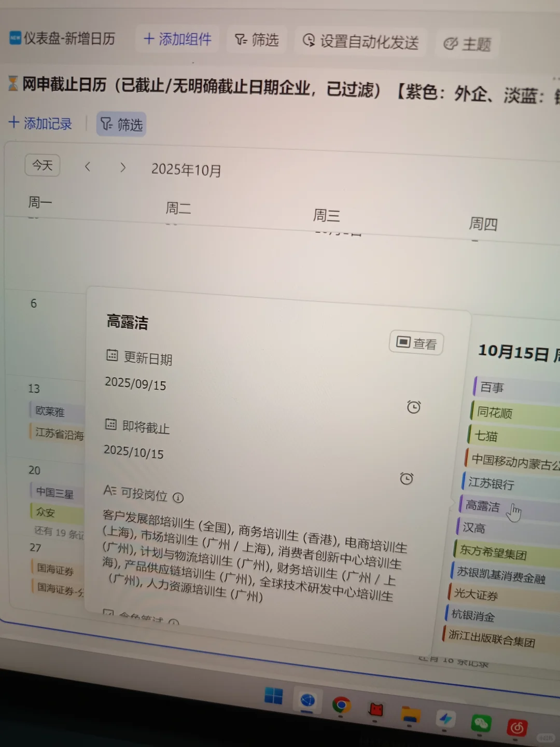Go to next month arrow
This screenshot has height=747, width=560.
tap(123, 168)
